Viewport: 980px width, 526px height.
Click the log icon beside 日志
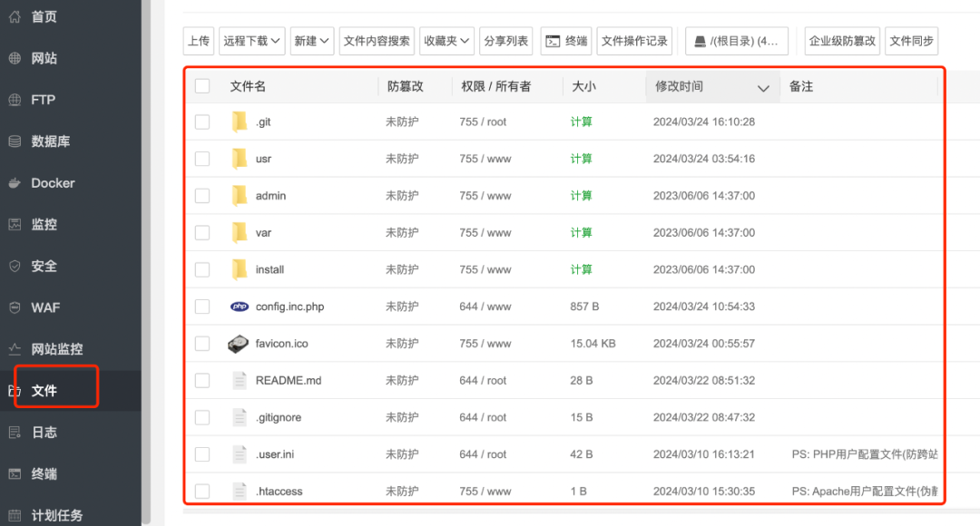(x=15, y=433)
